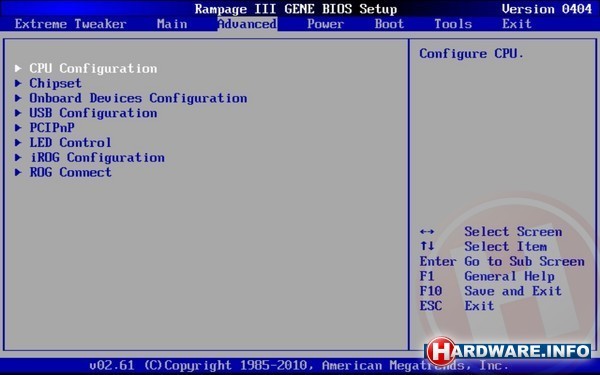The image size is (600, 375).
Task: Open the Extreme Tweaker tab
Action: (70, 24)
